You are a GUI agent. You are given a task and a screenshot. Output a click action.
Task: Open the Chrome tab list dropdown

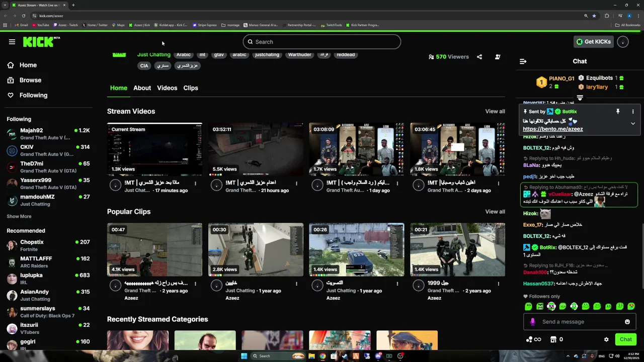point(5,5)
